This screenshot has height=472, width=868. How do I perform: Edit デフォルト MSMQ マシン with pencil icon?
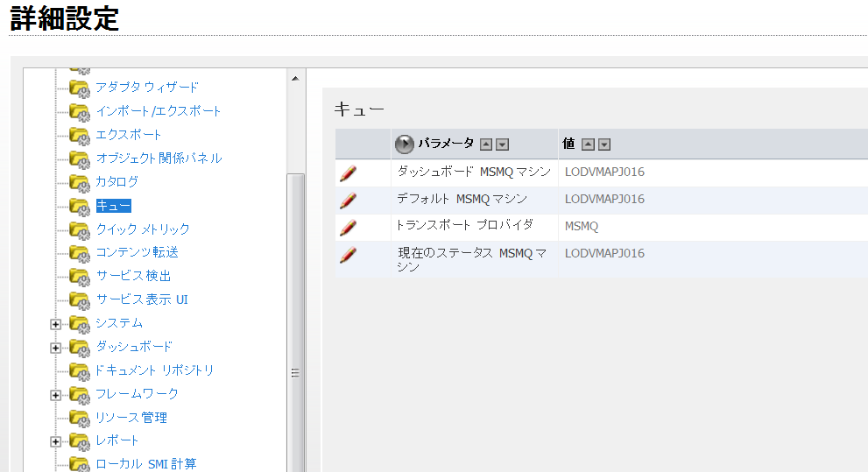click(x=349, y=201)
